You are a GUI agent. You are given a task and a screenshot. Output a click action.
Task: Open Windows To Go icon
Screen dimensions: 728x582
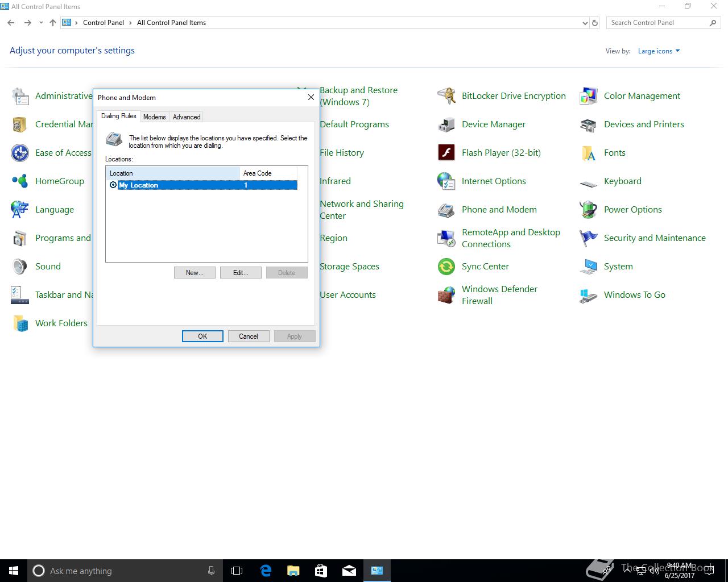pyautogui.click(x=589, y=295)
